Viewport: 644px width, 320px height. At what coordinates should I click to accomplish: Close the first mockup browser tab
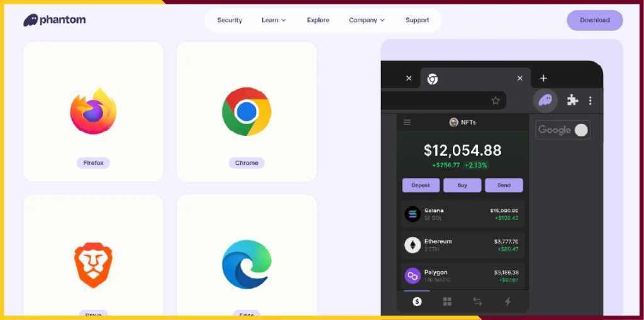(x=409, y=78)
